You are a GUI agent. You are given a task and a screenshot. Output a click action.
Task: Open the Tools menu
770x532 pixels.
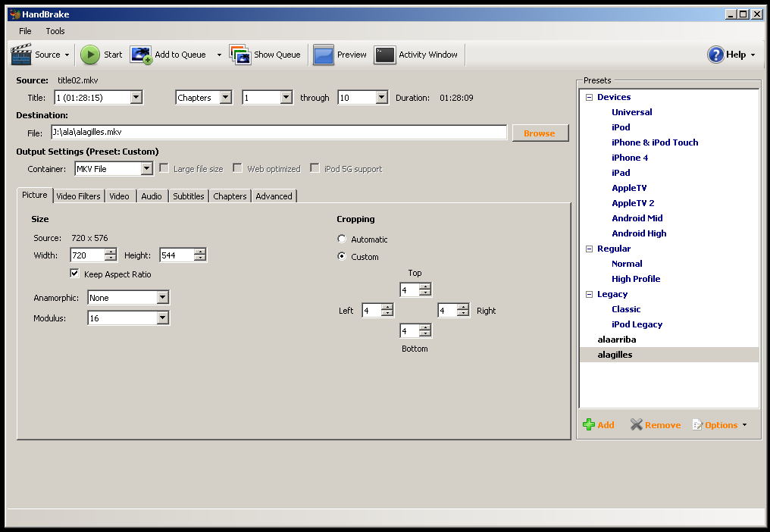click(x=55, y=31)
